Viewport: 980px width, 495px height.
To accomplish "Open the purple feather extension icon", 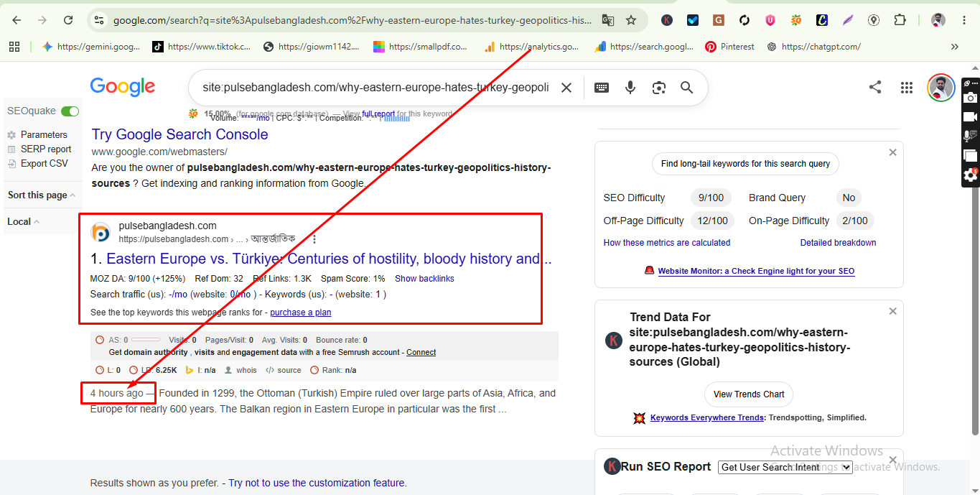I will 848,20.
